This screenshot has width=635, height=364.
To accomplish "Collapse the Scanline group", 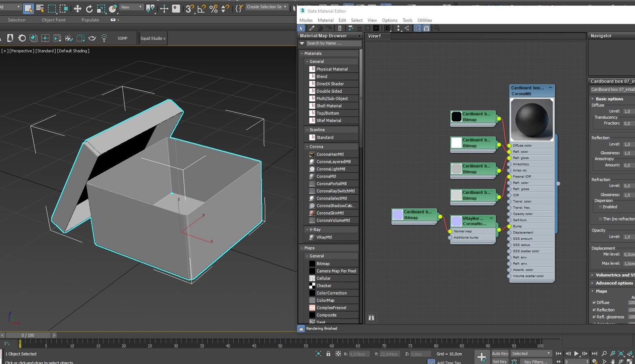I will (307, 130).
